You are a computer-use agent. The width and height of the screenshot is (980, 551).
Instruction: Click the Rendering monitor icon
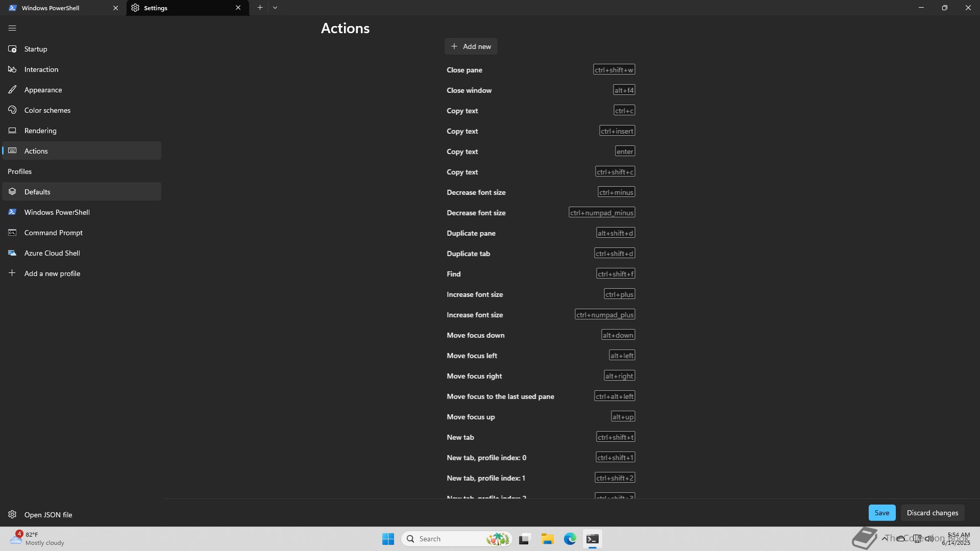pyautogui.click(x=12, y=131)
